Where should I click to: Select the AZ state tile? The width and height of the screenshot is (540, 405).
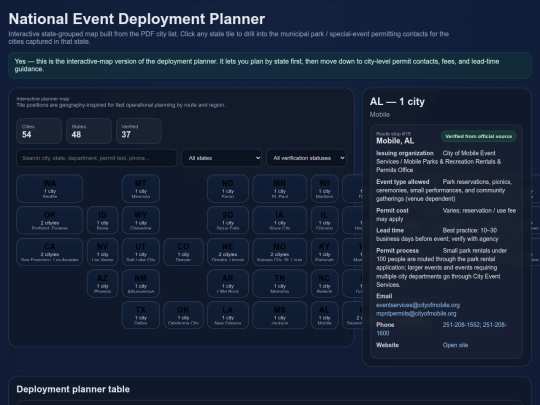tap(102, 283)
